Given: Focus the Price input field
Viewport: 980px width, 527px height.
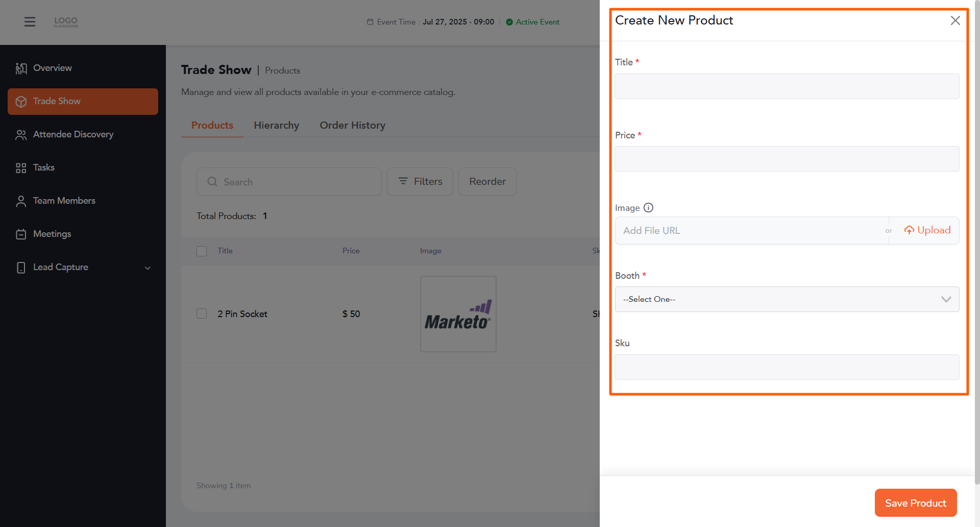Looking at the screenshot, I should (x=787, y=159).
